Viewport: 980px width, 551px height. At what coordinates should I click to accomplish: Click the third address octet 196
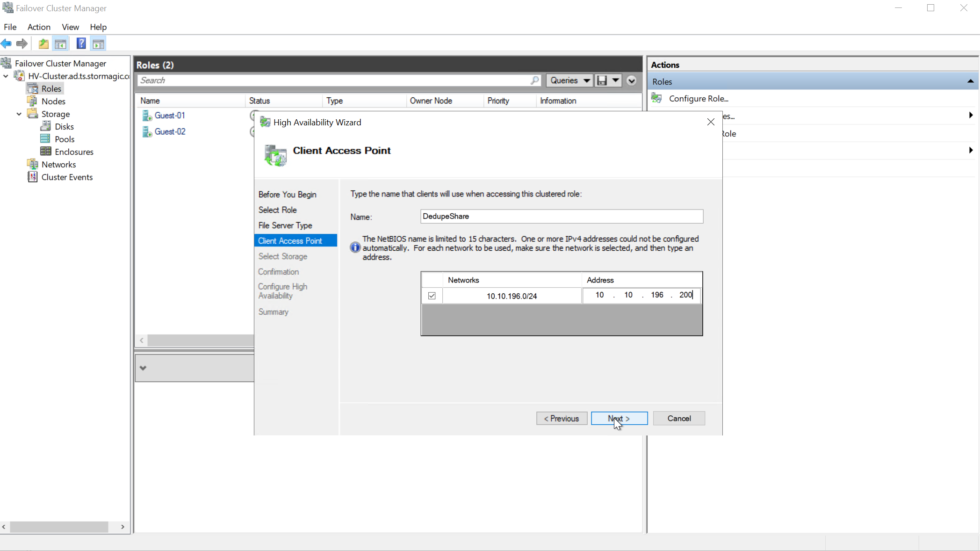point(657,295)
